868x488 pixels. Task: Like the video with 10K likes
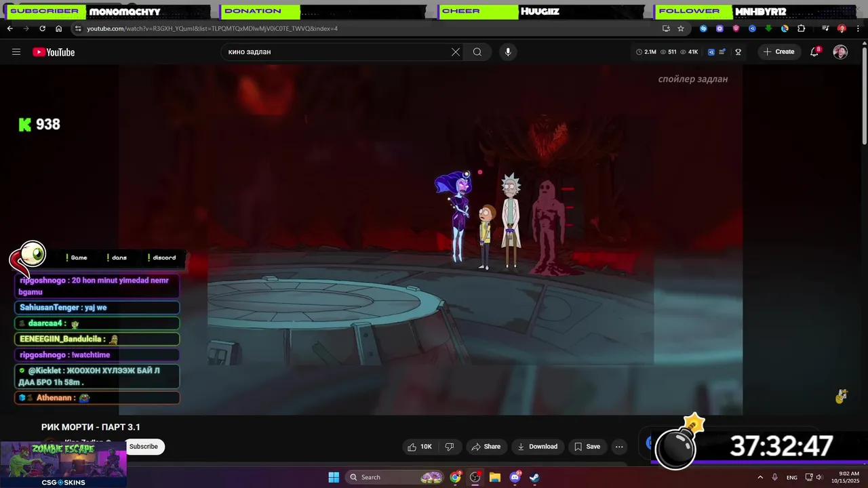point(419,447)
